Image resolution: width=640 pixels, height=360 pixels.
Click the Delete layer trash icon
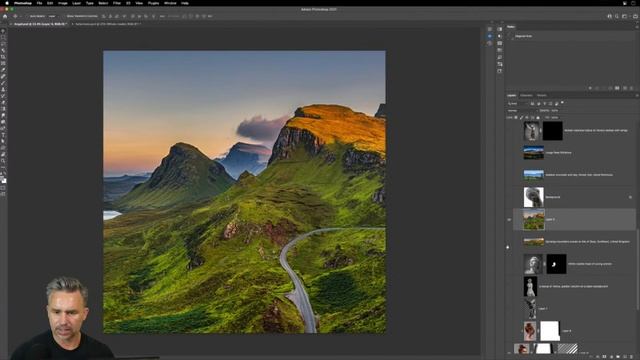(632, 357)
